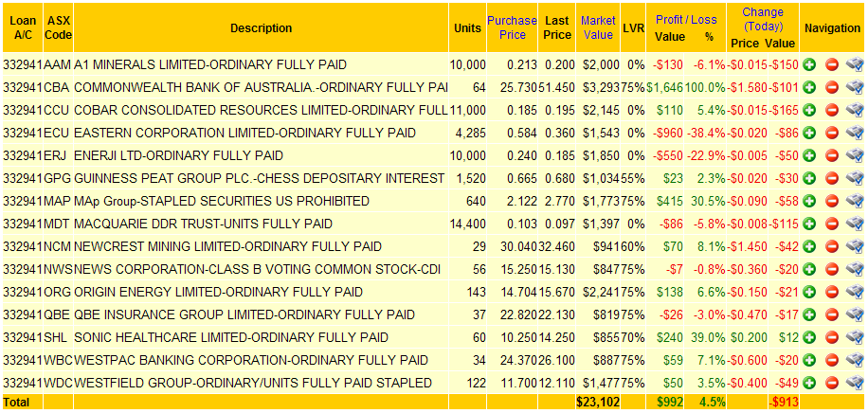The image size is (868, 413).
Task: Click the green plus icon for QBE
Action: [809, 315]
